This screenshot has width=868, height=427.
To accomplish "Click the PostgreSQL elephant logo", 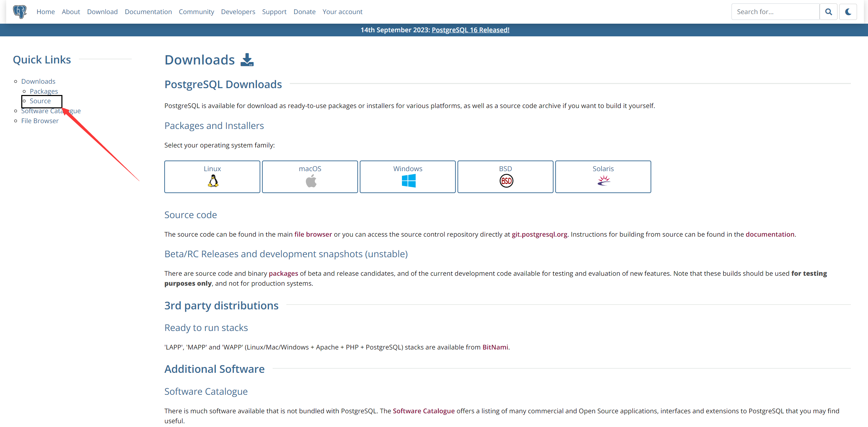I will [x=20, y=12].
